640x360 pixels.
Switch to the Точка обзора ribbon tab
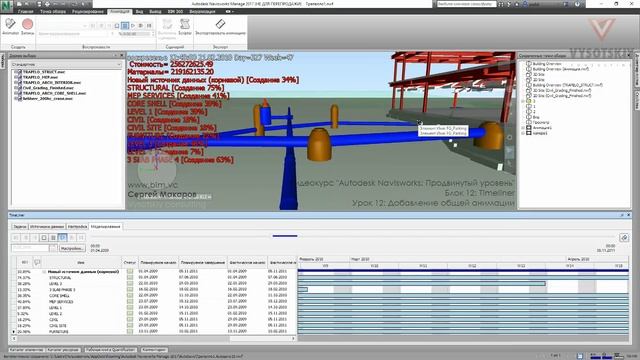[53, 11]
